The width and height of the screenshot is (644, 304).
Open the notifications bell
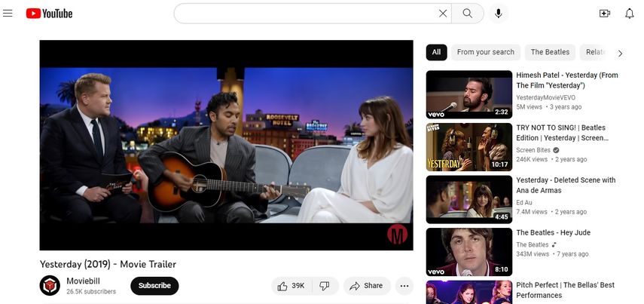(630, 14)
